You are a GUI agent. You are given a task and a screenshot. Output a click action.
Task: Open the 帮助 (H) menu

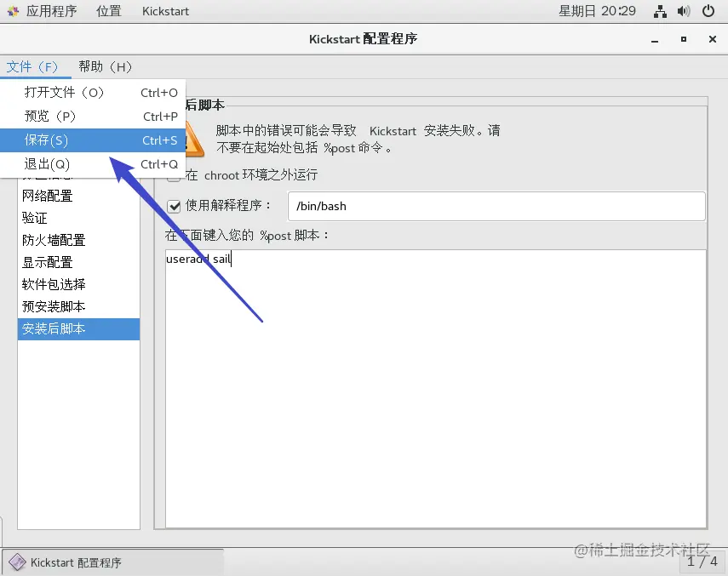click(x=106, y=66)
